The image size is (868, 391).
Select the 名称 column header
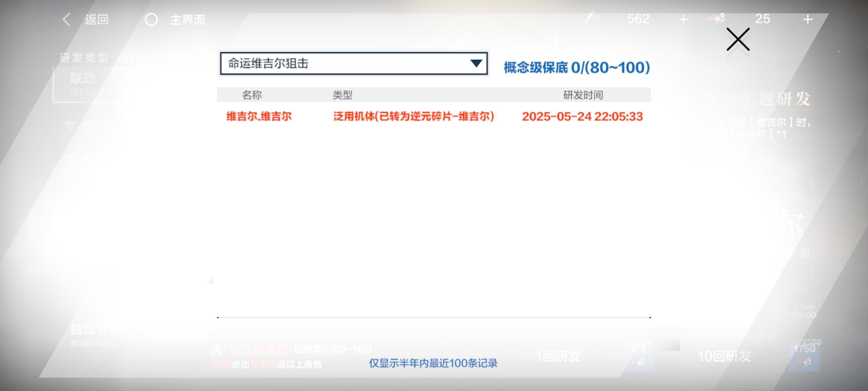[252, 95]
